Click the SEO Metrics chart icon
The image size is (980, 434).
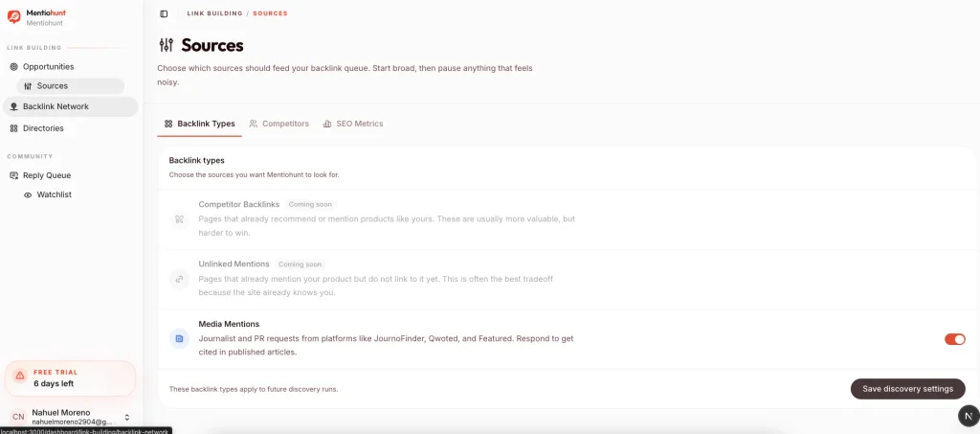point(327,124)
